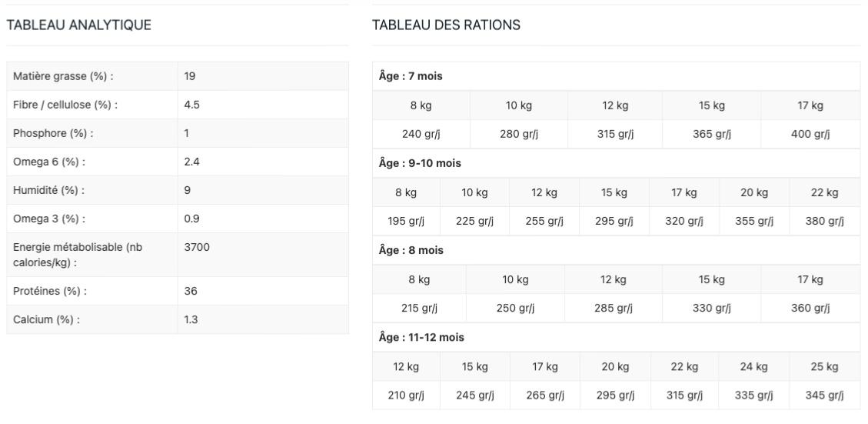The image size is (868, 424).
Task: Click the Energie métabolisable value 3700
Action: tap(197, 247)
